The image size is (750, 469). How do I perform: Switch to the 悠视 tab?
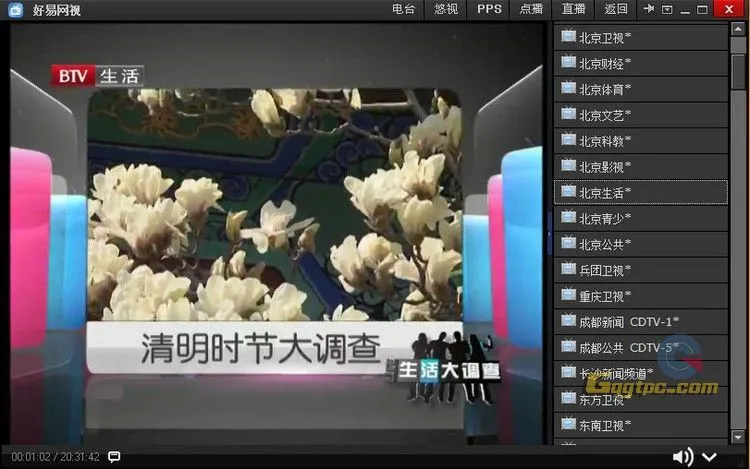(446, 9)
